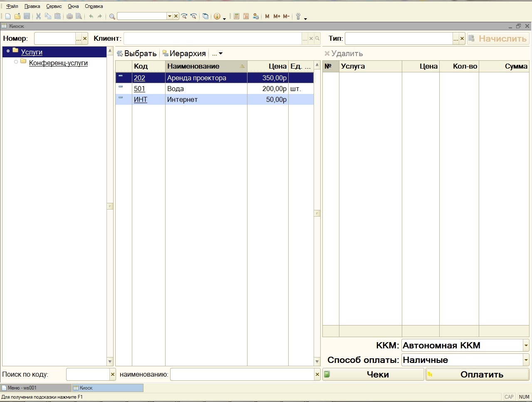Click the Print preview icon

coord(78,16)
